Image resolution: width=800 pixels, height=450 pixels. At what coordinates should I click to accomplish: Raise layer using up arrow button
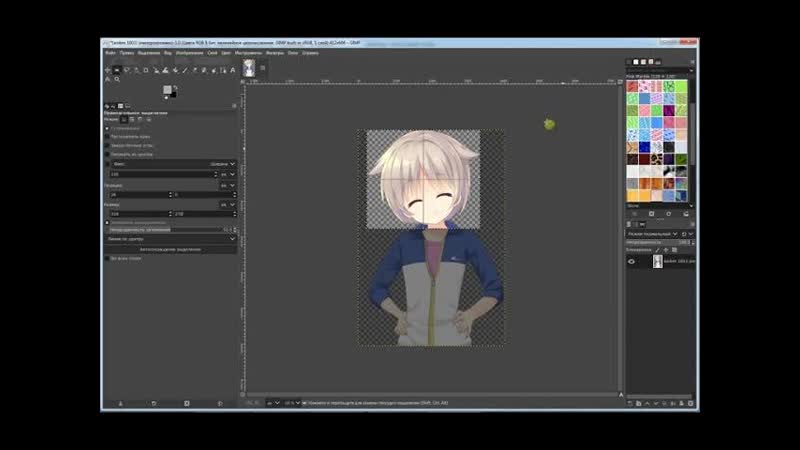647,403
